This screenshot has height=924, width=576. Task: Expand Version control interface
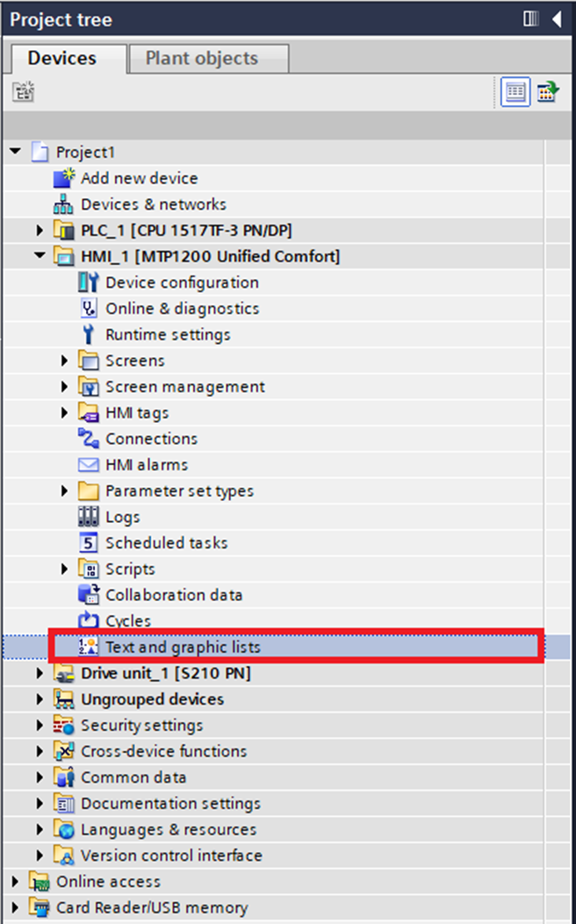pos(40,855)
